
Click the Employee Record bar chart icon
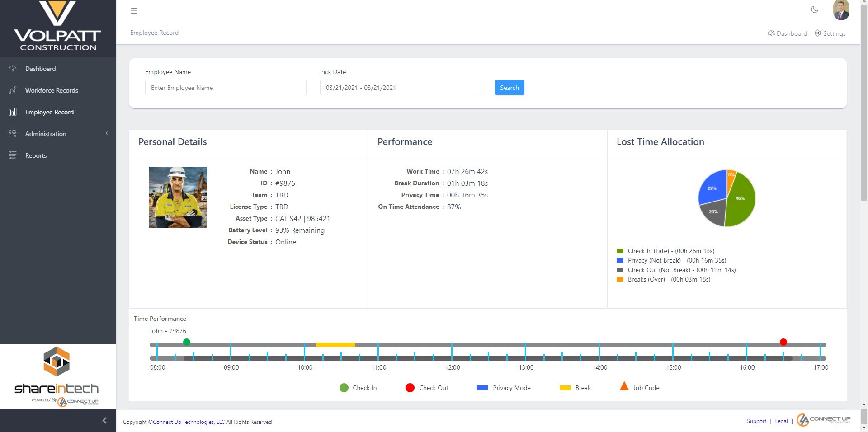[13, 112]
